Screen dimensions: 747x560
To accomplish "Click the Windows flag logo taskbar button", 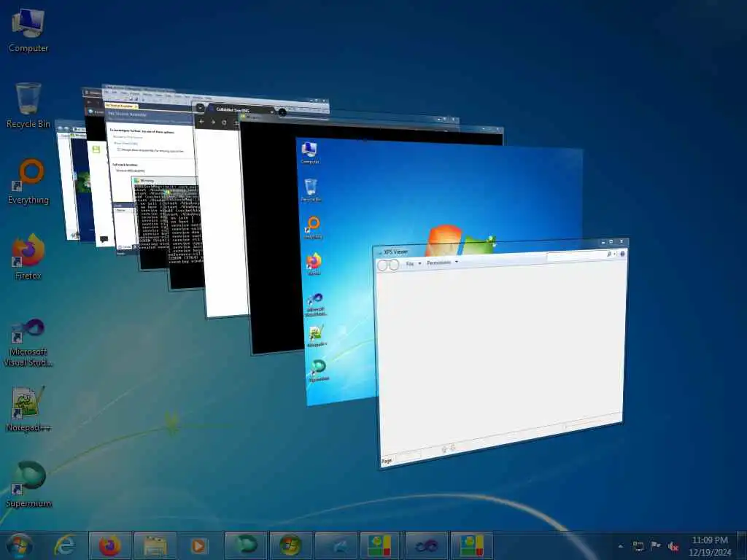I will point(290,545).
